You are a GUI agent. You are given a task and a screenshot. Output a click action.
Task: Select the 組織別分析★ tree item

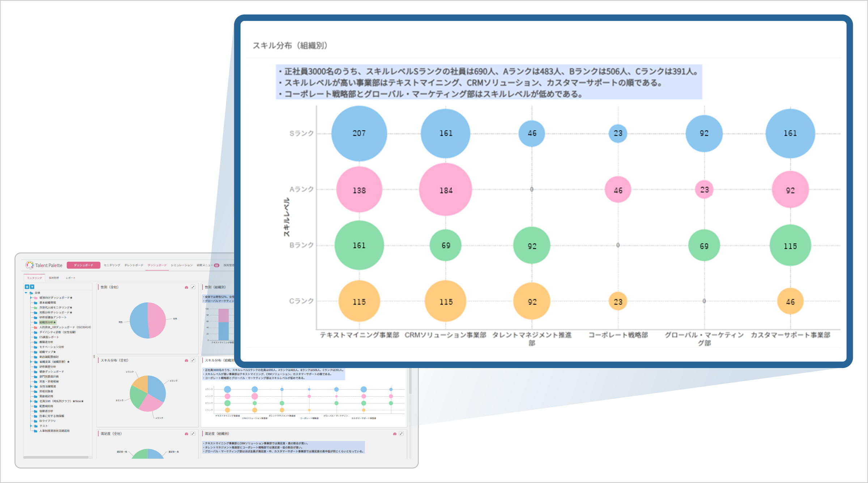pos(47,322)
